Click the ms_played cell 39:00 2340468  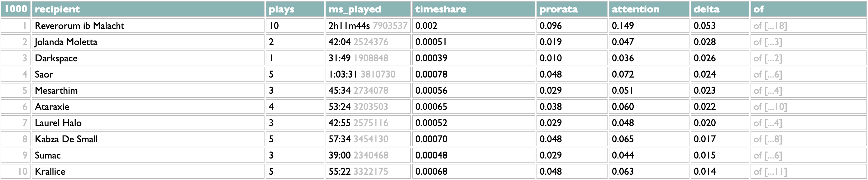pyautogui.click(x=368, y=155)
